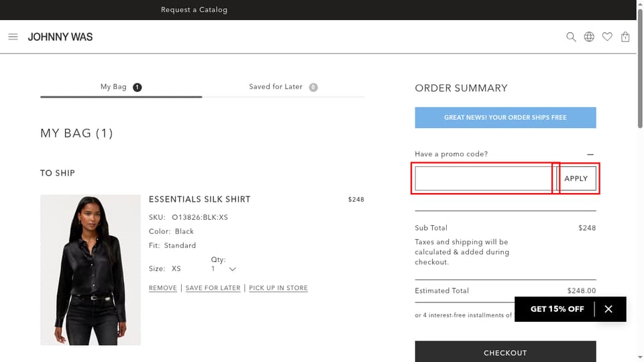644x362 pixels.
Task: Expand the Qty dropdown
Action: (x=224, y=269)
